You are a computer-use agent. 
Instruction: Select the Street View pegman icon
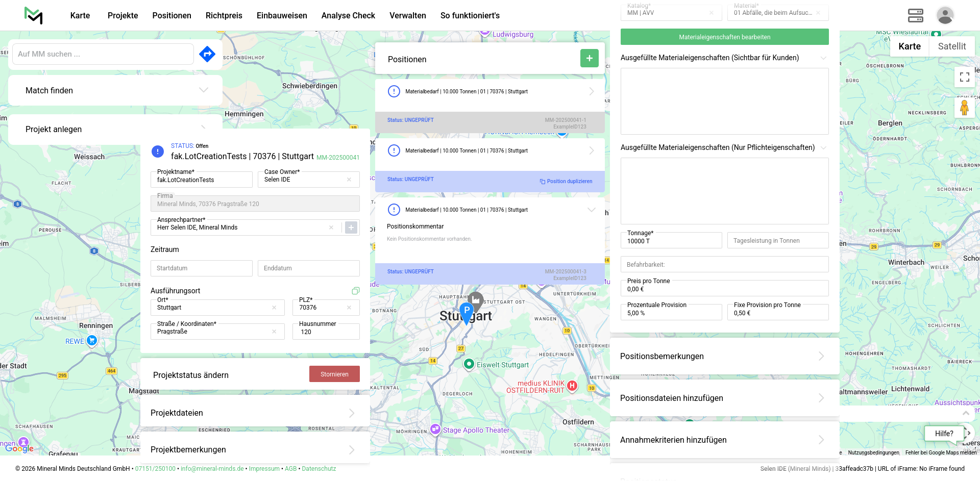click(964, 108)
